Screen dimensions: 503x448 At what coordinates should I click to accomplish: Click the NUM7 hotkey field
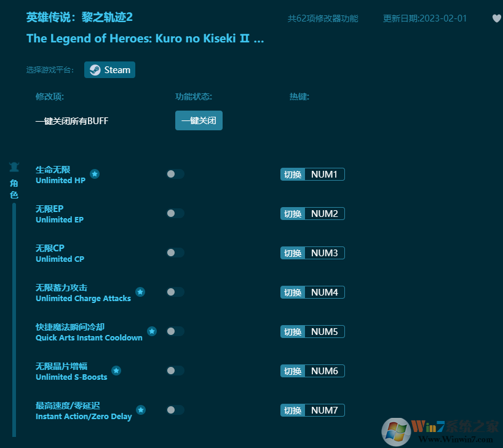click(325, 410)
